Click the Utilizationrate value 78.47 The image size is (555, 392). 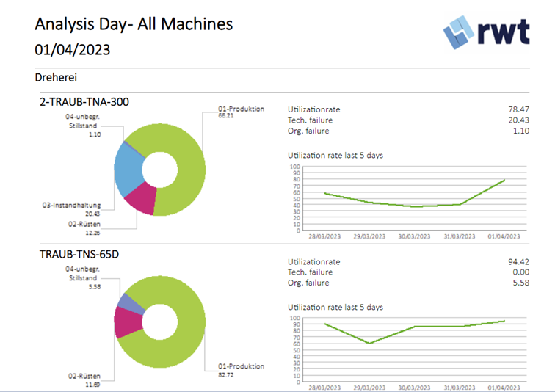coord(518,109)
